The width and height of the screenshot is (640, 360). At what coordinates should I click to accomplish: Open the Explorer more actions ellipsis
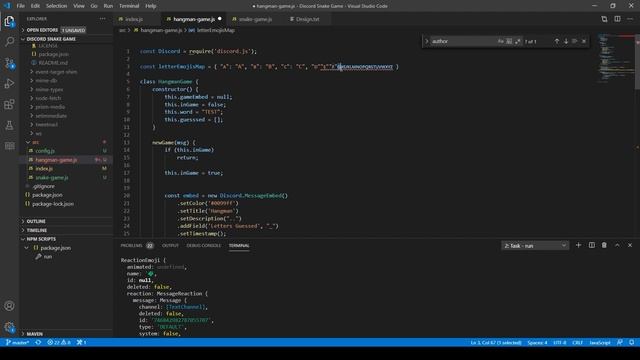coord(102,19)
